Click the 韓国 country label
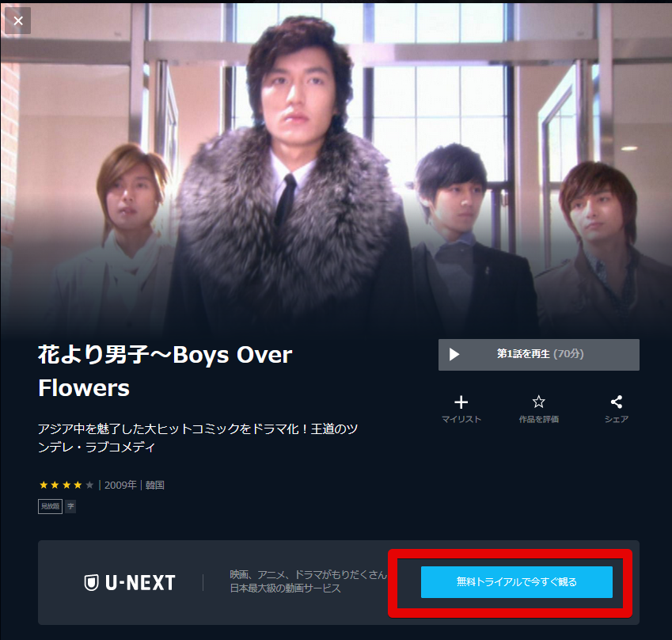672x640 pixels. 154,485
